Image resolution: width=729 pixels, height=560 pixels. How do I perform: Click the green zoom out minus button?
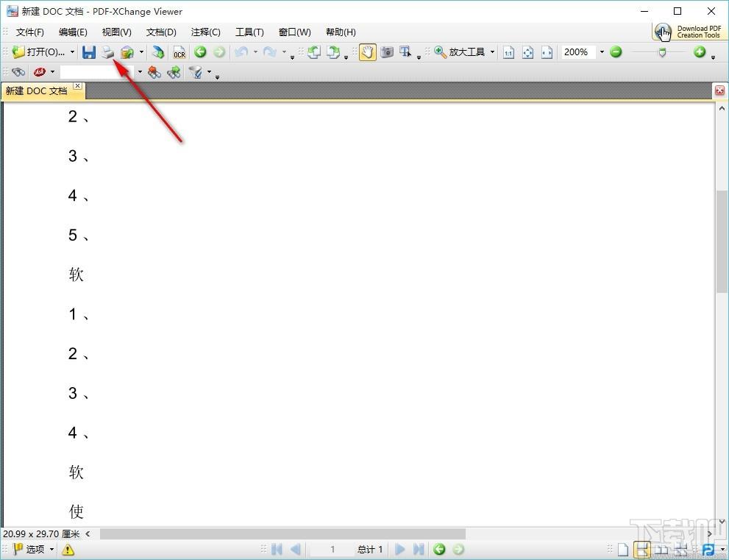pos(616,52)
